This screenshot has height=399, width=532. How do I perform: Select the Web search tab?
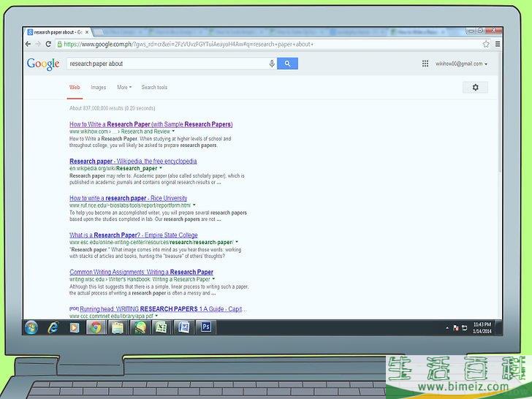coord(75,88)
